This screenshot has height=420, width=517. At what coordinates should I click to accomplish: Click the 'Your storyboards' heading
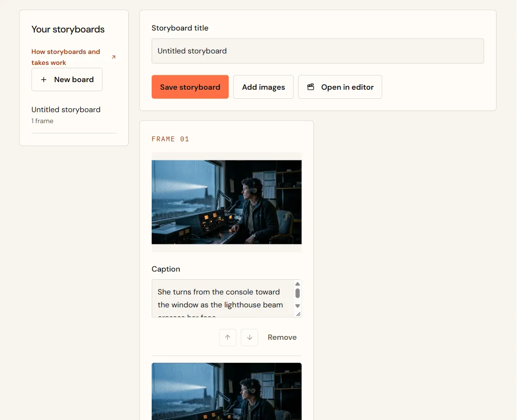[x=68, y=30]
